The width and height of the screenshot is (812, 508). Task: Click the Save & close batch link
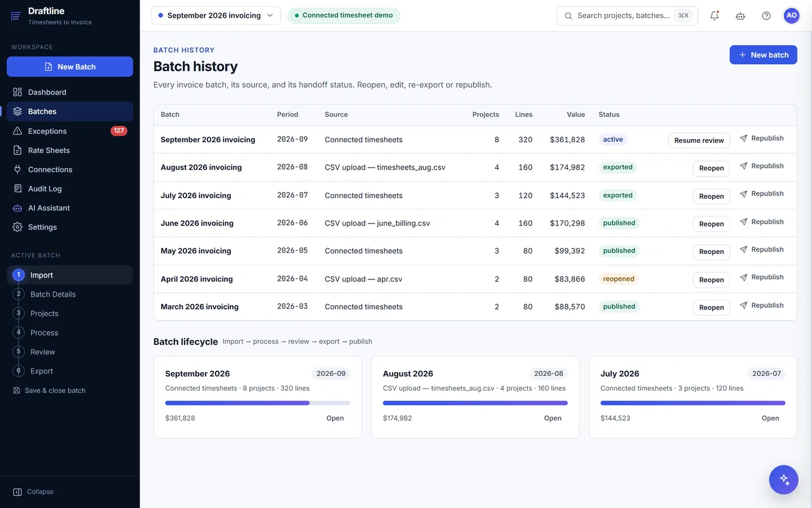pos(49,391)
